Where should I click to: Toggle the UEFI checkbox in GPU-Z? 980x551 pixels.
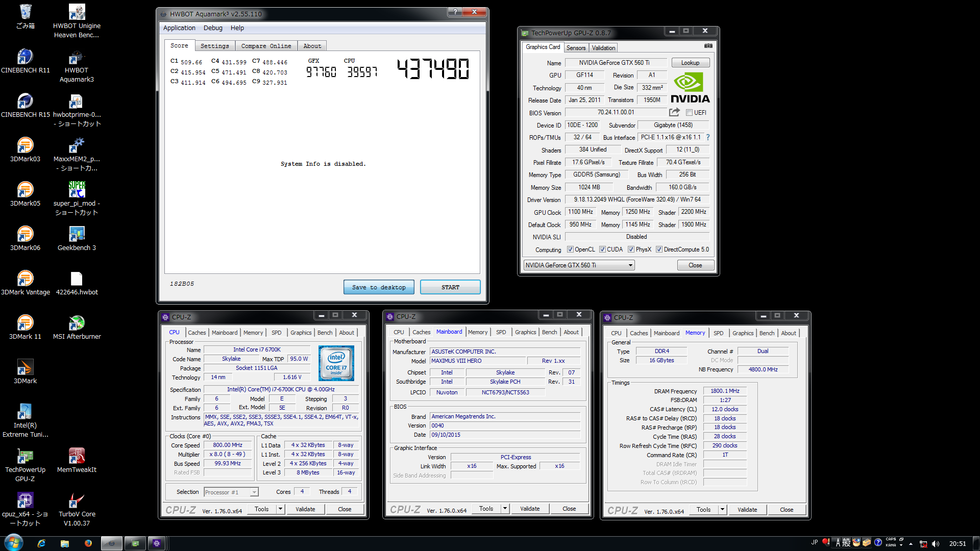[x=689, y=113]
